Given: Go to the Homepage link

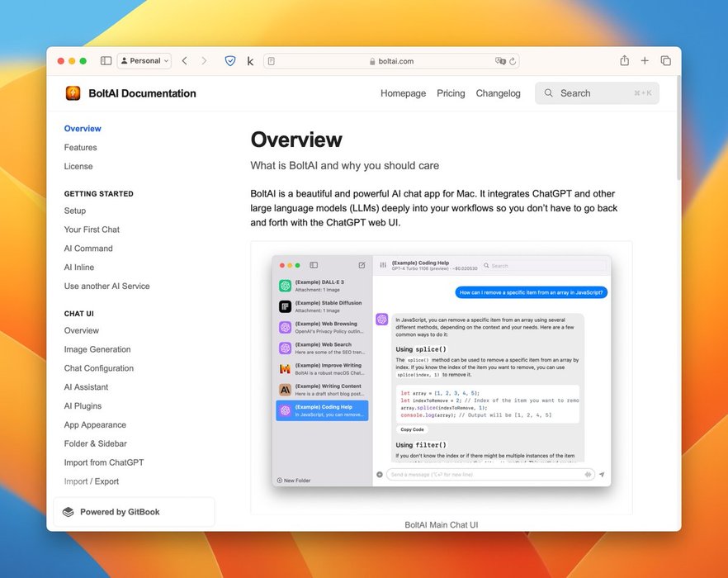Looking at the screenshot, I should (x=403, y=93).
